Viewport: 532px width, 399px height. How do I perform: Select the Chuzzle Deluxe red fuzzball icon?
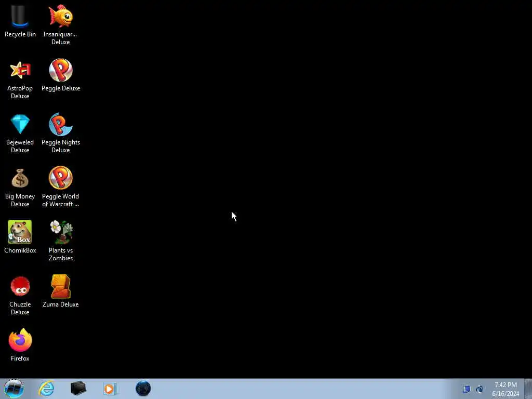[x=20, y=286]
